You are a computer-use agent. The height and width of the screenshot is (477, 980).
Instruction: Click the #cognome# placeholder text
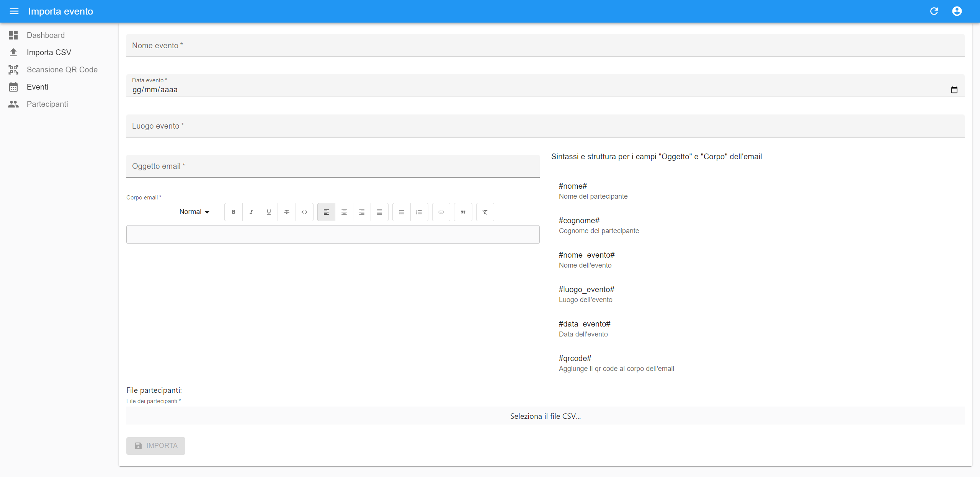[579, 221]
